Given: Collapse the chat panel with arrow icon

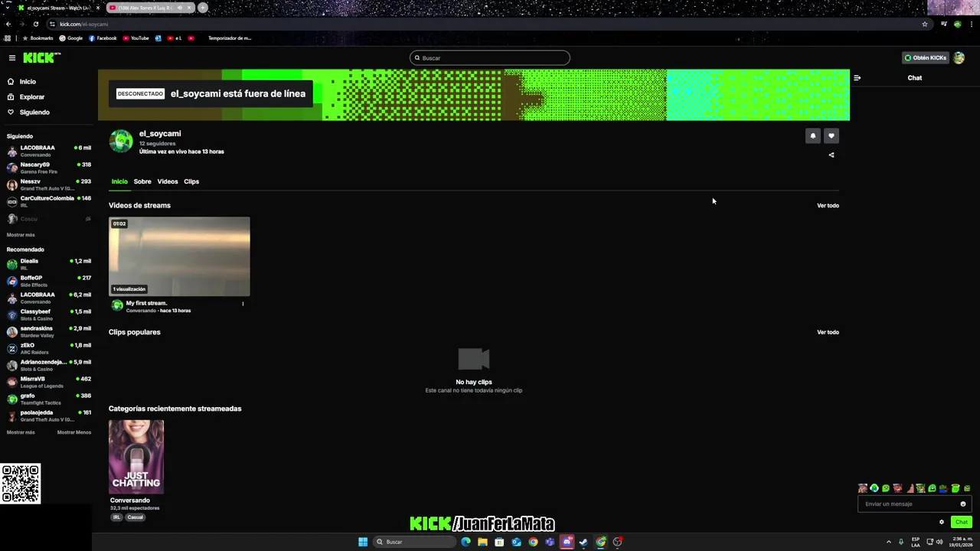Looking at the screenshot, I should click(857, 78).
